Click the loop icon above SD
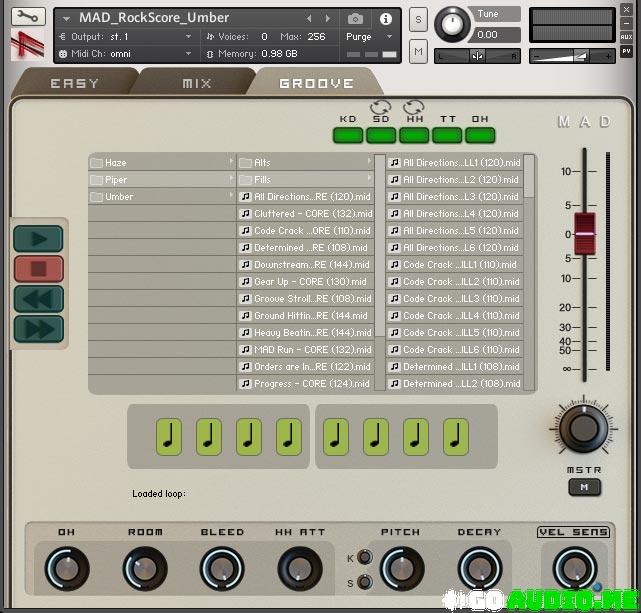Image resolution: width=641 pixels, height=613 pixels. [380, 108]
